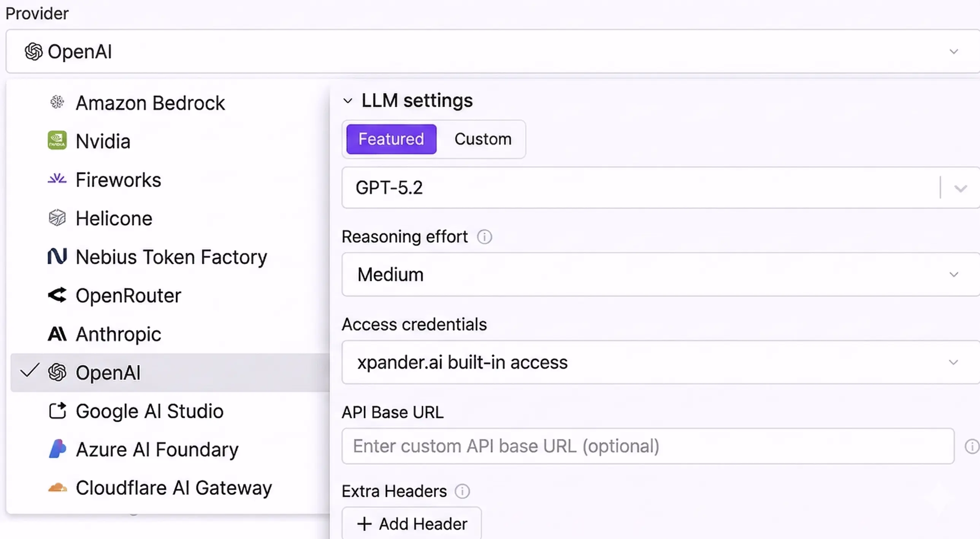Click the Extra Headers info icon

[462, 491]
